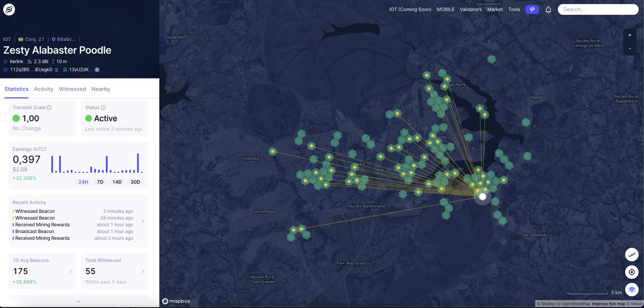The height and width of the screenshot is (308, 644).
Task: Select the 30D earnings range
Action: [135, 182]
